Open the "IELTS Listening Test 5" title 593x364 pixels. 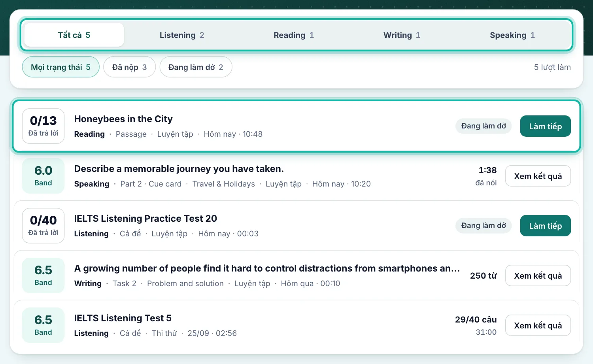(x=123, y=318)
